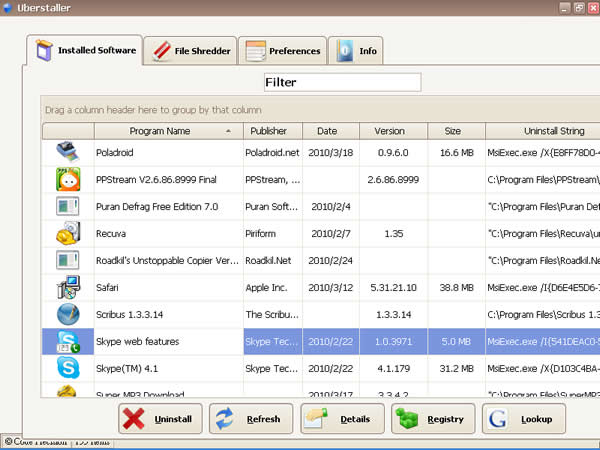This screenshot has height=450, width=600.
Task: Refresh the installed software list
Action: [x=250, y=419]
